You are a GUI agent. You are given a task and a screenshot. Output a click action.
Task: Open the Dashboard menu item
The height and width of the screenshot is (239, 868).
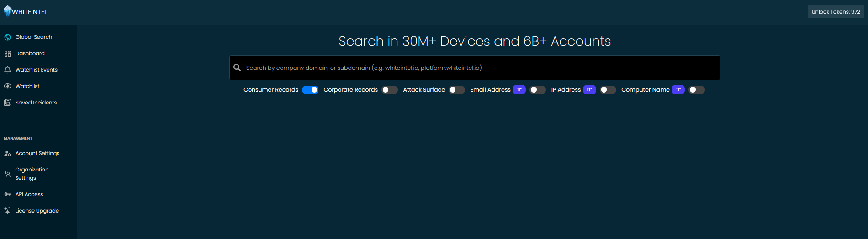pos(30,53)
